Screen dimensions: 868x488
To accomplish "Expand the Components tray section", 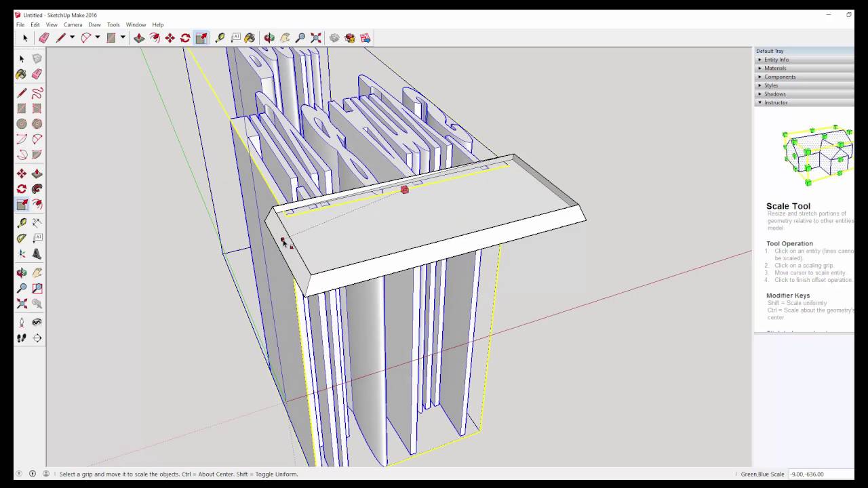I will pyautogui.click(x=780, y=77).
